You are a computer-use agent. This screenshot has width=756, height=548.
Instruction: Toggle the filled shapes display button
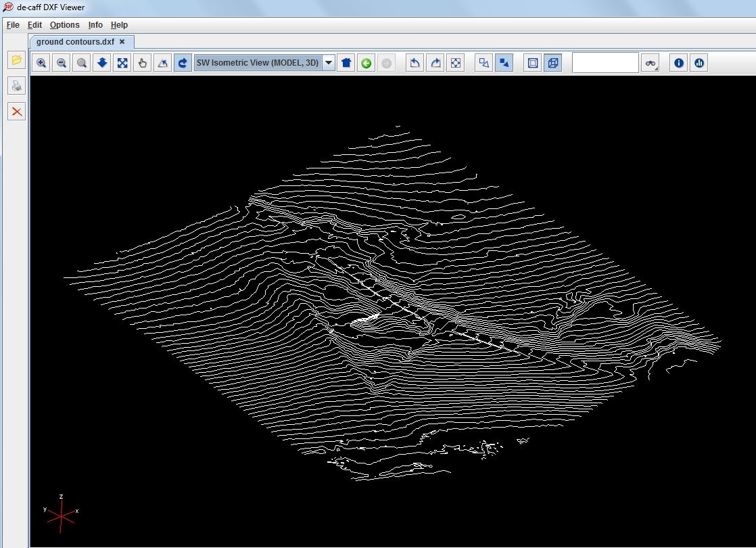click(x=504, y=63)
